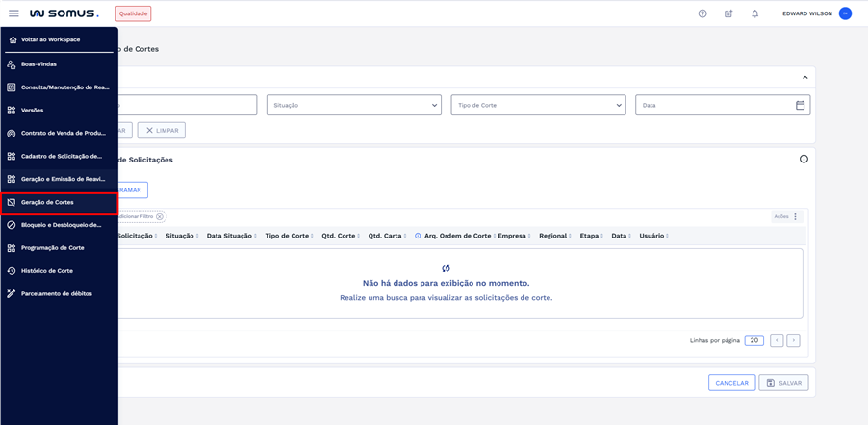Click the user avatar icon
Image resolution: width=868 pixels, height=425 pixels.
tap(845, 13)
